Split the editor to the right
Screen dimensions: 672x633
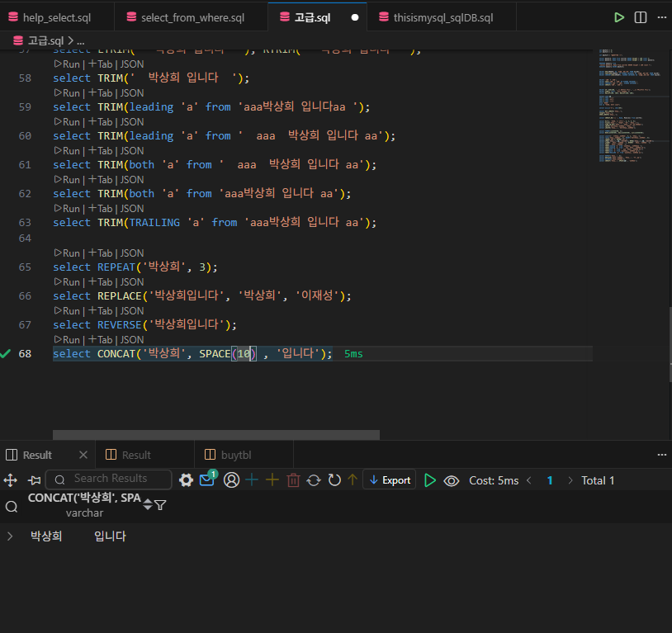click(641, 17)
